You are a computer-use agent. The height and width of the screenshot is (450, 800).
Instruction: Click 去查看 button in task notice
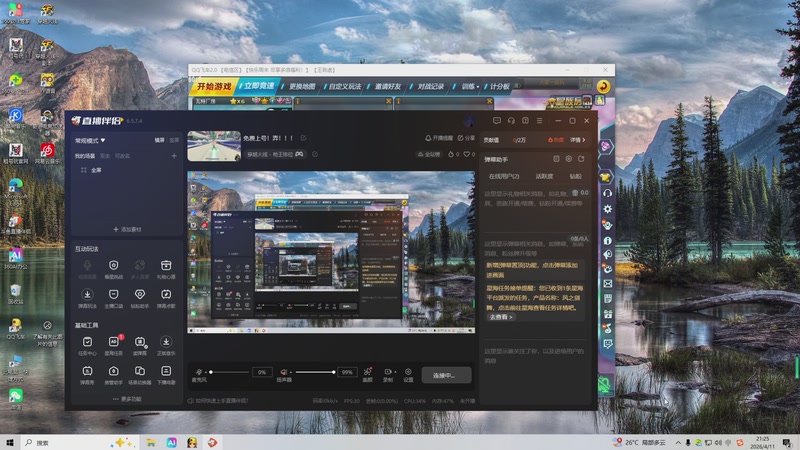point(501,317)
